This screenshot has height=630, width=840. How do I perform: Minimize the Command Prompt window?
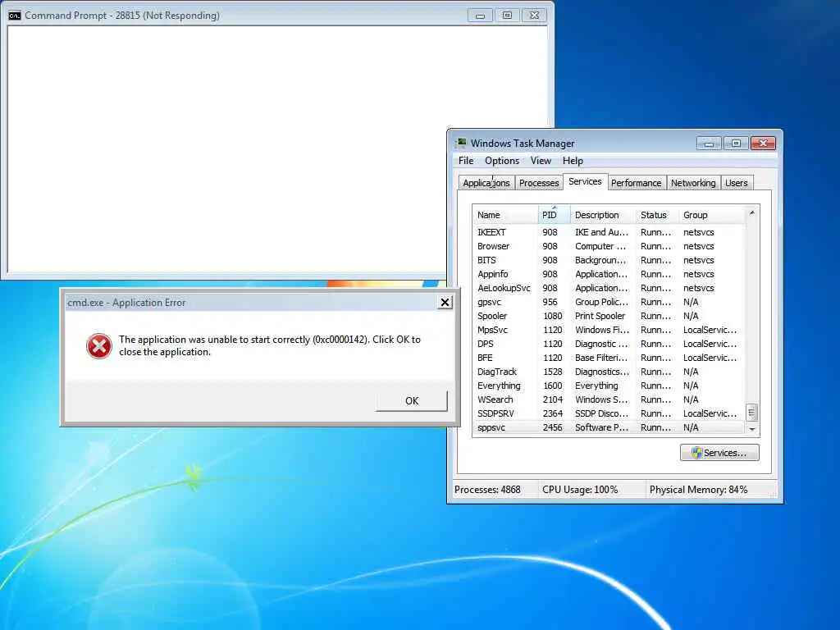pyautogui.click(x=480, y=16)
